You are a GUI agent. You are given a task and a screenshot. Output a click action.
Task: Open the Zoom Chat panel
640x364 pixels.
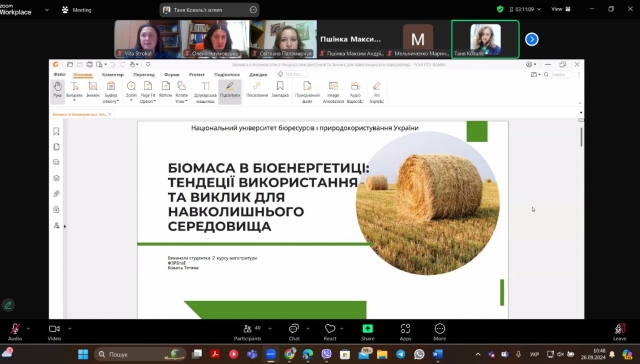tap(294, 332)
